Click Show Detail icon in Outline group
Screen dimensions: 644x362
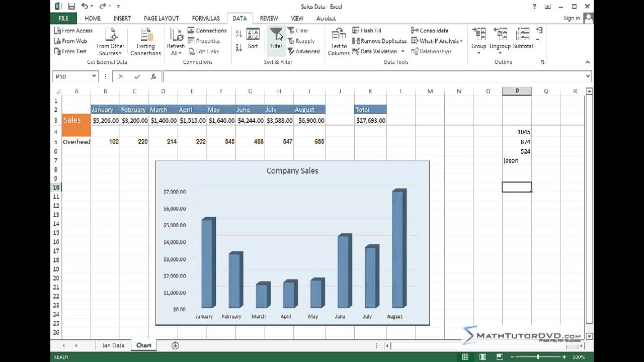[x=539, y=30]
